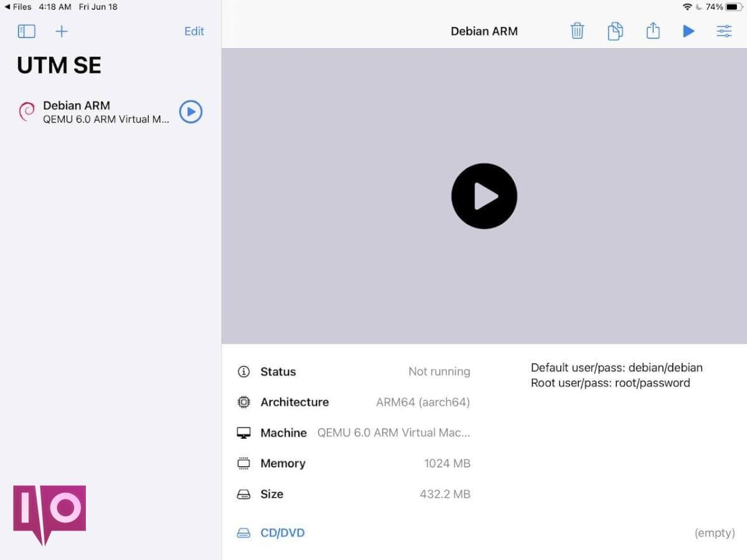Open the Debian swirl logo icon
The width and height of the screenshot is (747, 560).
tap(26, 112)
